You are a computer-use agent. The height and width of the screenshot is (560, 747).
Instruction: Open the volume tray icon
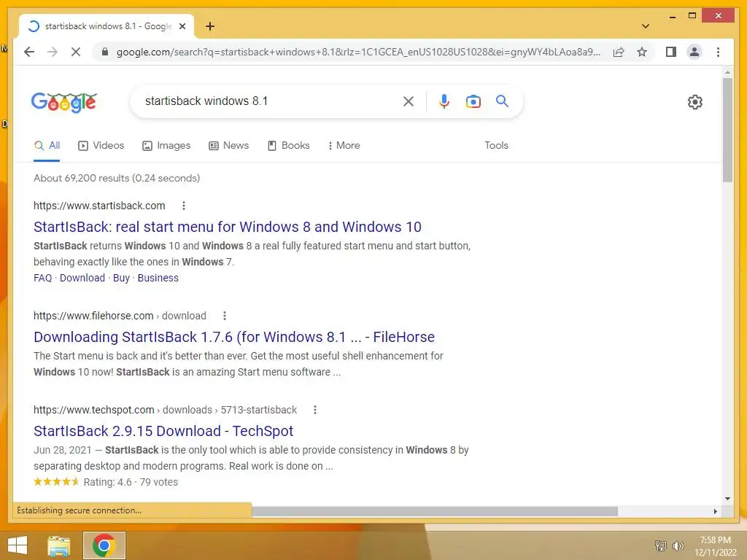(678, 545)
